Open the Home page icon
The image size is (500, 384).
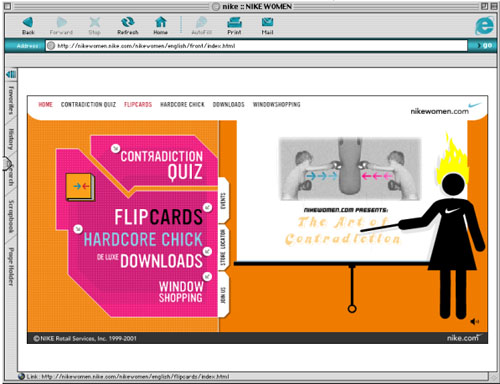click(161, 25)
